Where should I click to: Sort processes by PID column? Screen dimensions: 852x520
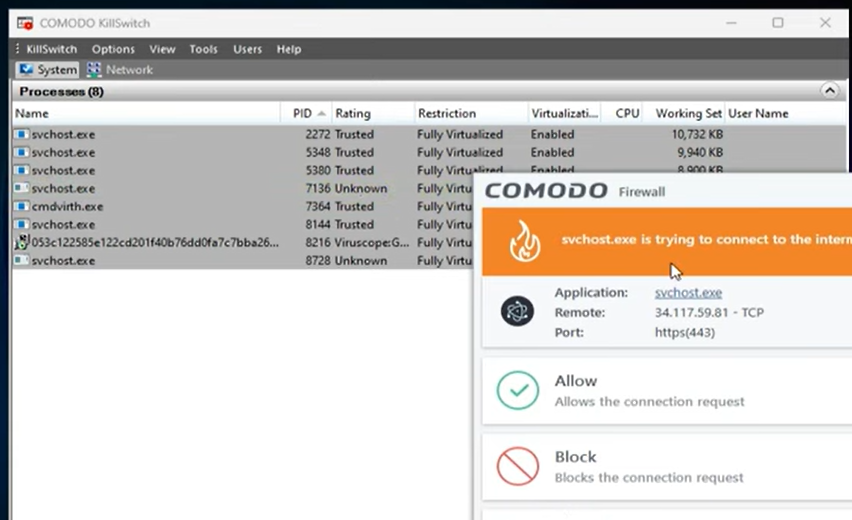pos(306,113)
